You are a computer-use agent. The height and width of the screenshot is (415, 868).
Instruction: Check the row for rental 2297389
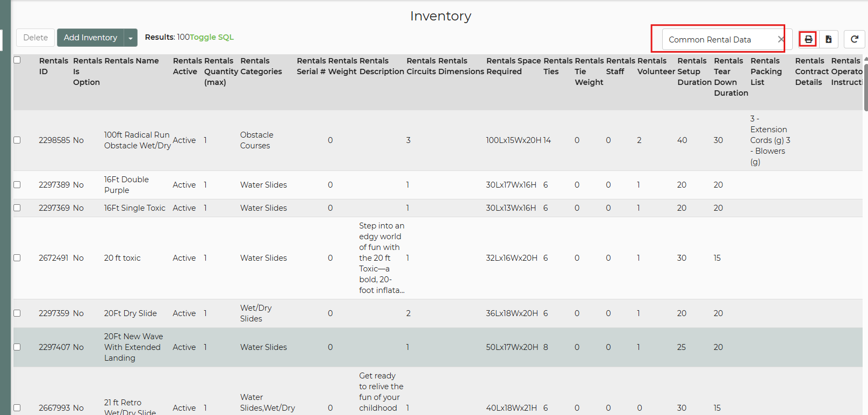[17, 185]
